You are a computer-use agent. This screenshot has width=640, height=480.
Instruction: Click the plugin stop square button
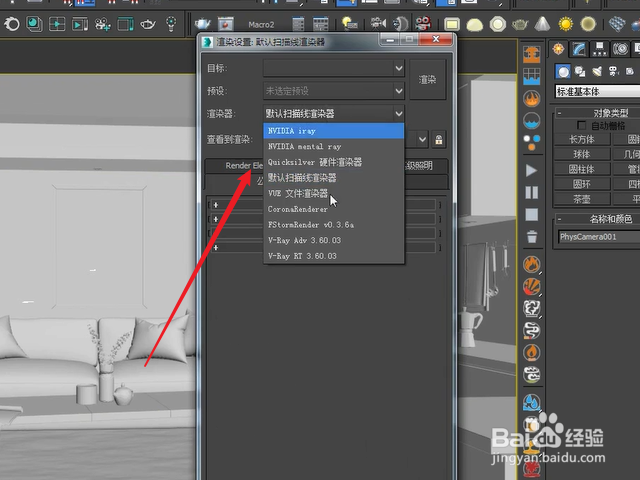(531, 215)
